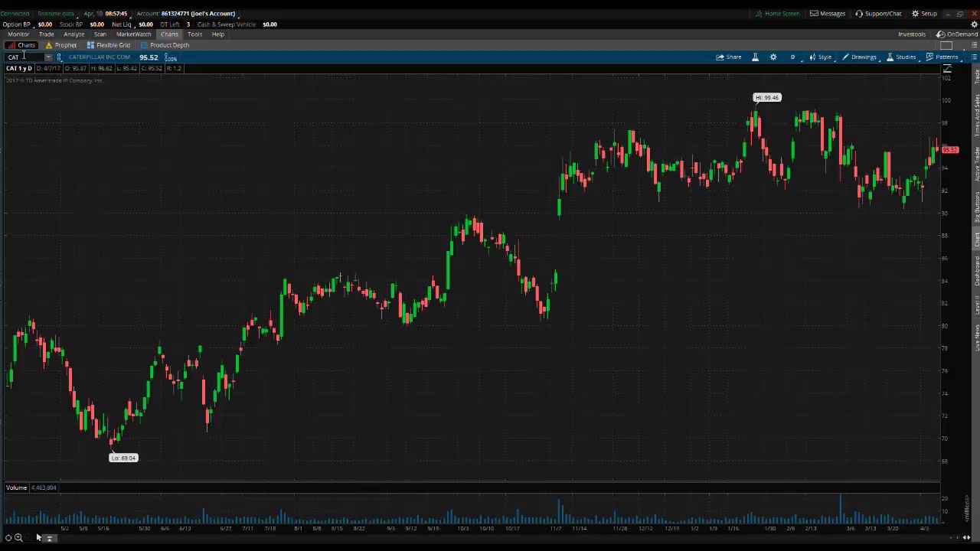Switch to Flexible Grid sub-tab
This screenshot has width=980, height=551.
109,45
